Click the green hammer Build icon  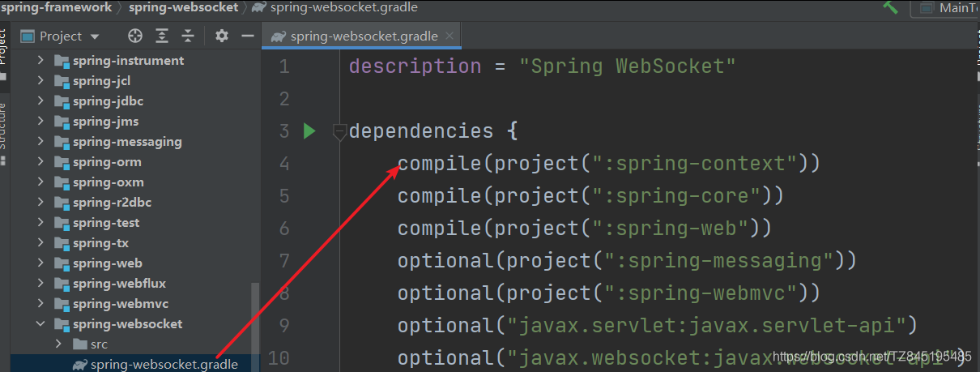tap(892, 7)
